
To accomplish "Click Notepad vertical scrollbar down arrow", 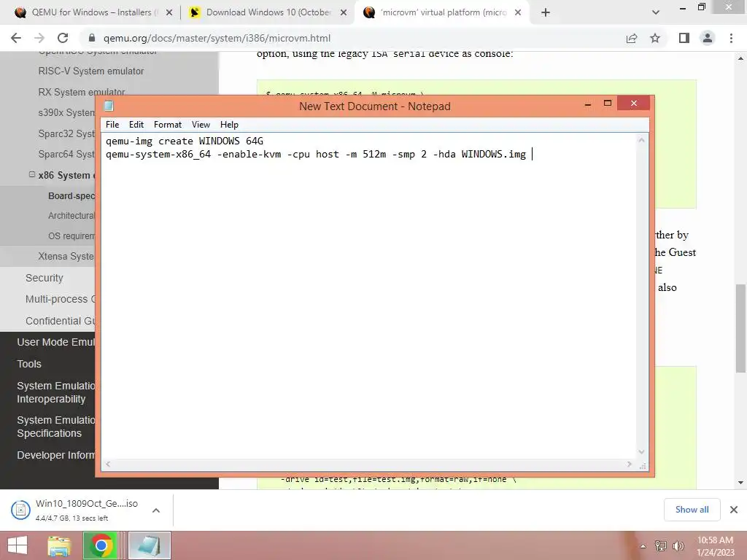I will [x=642, y=452].
